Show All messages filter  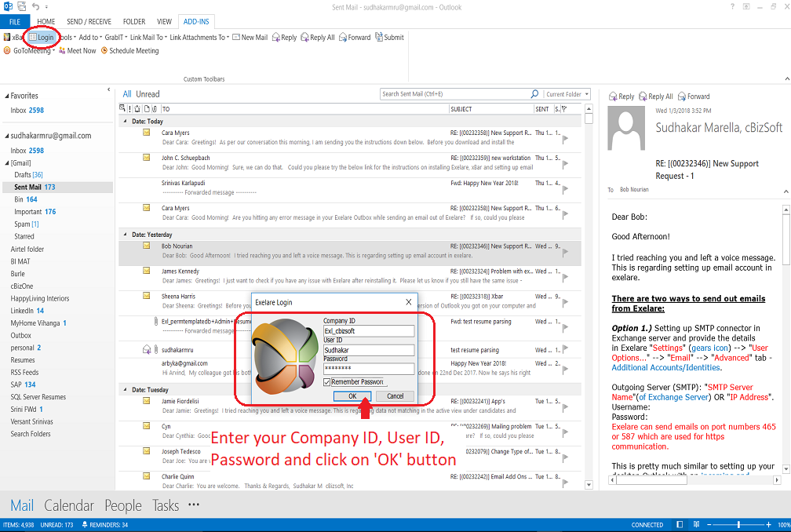[x=126, y=94]
